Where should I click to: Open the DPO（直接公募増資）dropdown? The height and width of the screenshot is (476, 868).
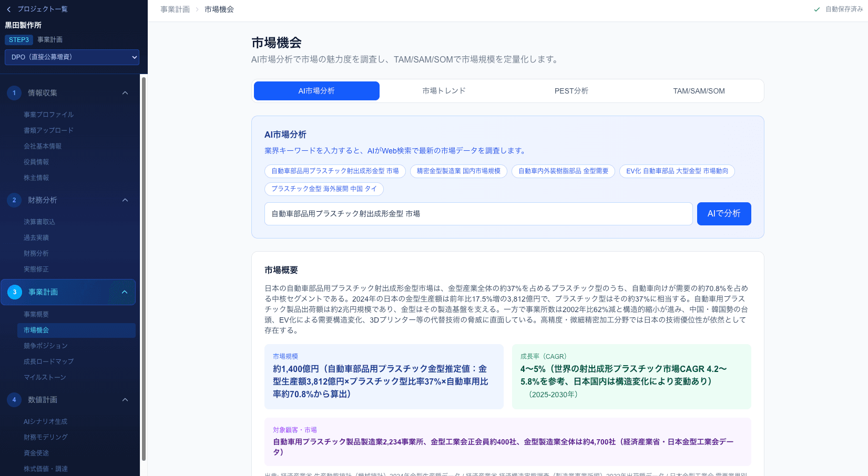click(x=72, y=57)
